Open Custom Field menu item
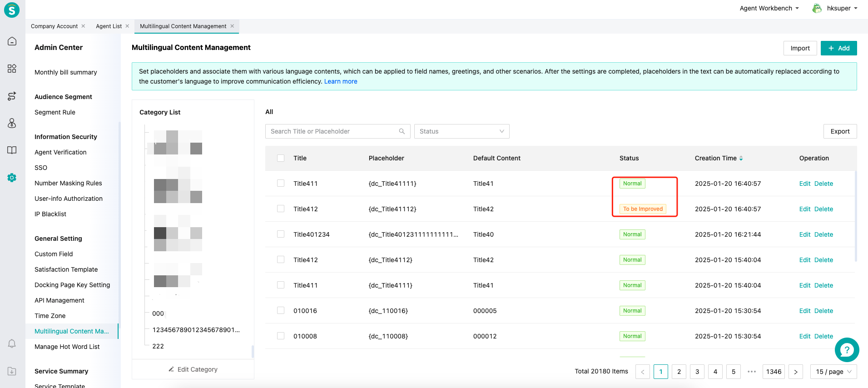This screenshot has height=388, width=868. 54,254
